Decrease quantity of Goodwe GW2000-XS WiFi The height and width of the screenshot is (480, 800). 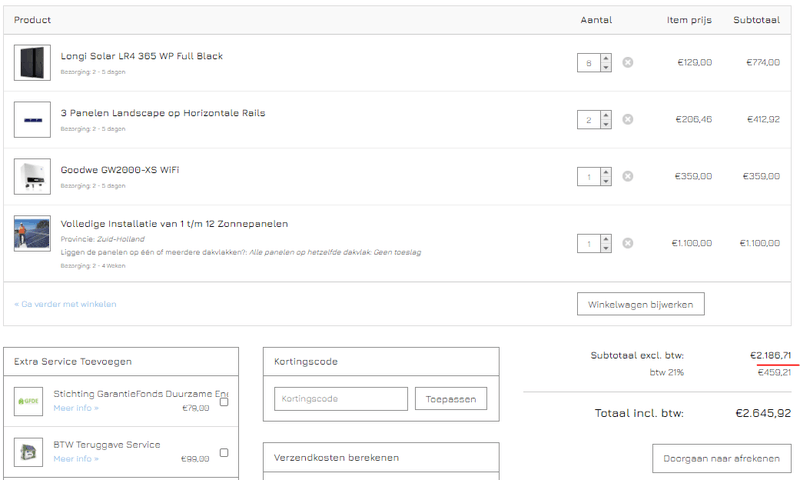coord(606,181)
